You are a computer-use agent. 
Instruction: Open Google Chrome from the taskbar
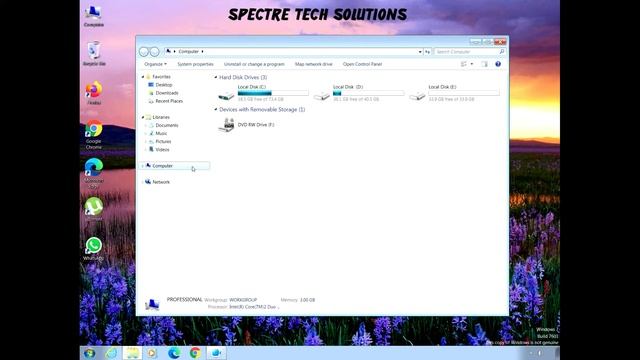pyautogui.click(x=195, y=353)
